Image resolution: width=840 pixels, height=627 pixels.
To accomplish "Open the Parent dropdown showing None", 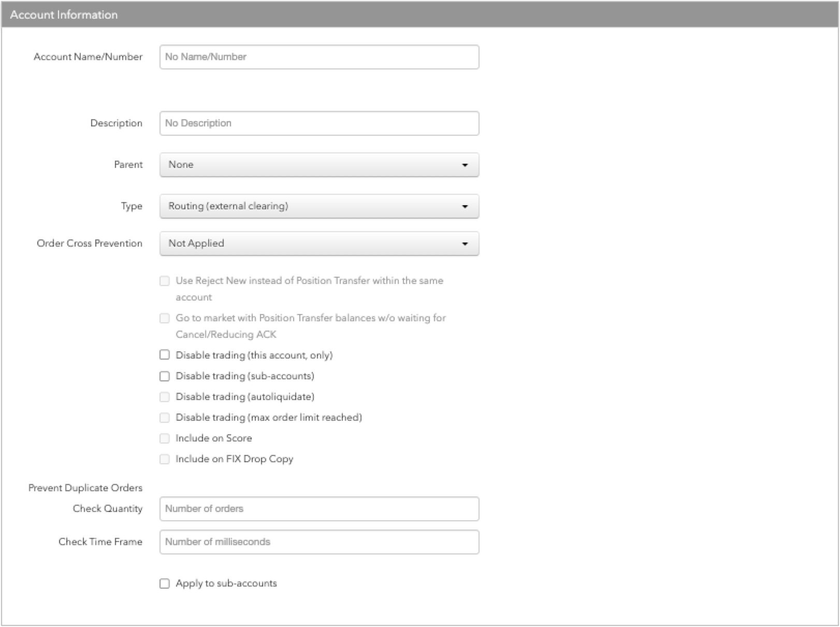I will click(319, 165).
